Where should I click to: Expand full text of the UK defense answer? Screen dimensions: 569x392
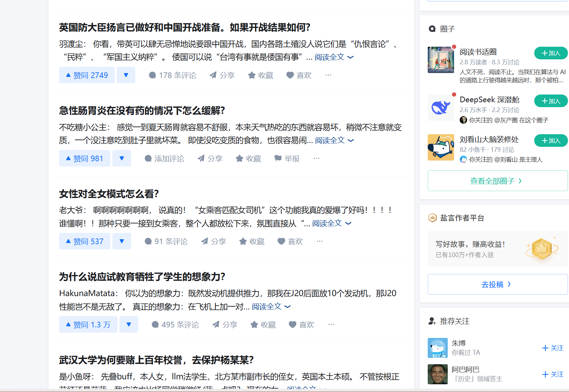pos(334,57)
